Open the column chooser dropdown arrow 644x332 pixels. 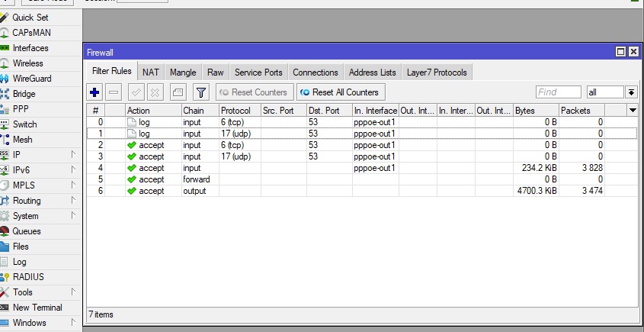click(633, 110)
